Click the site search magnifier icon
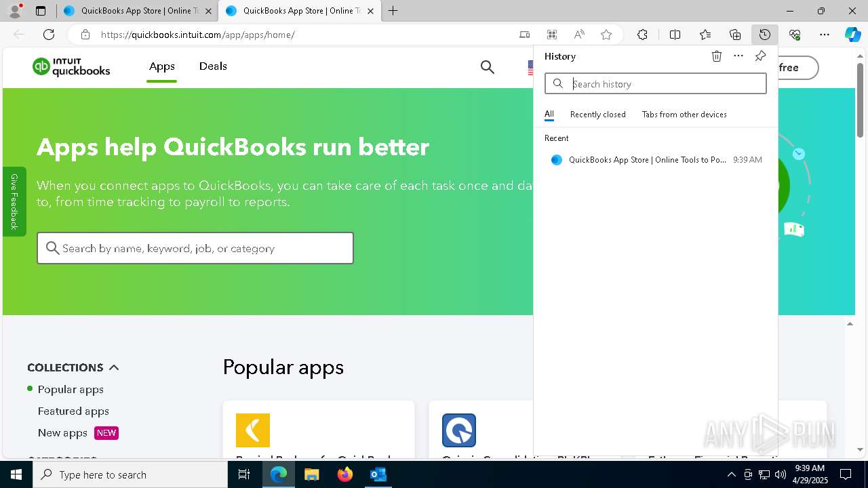868x488 pixels. [x=488, y=66]
